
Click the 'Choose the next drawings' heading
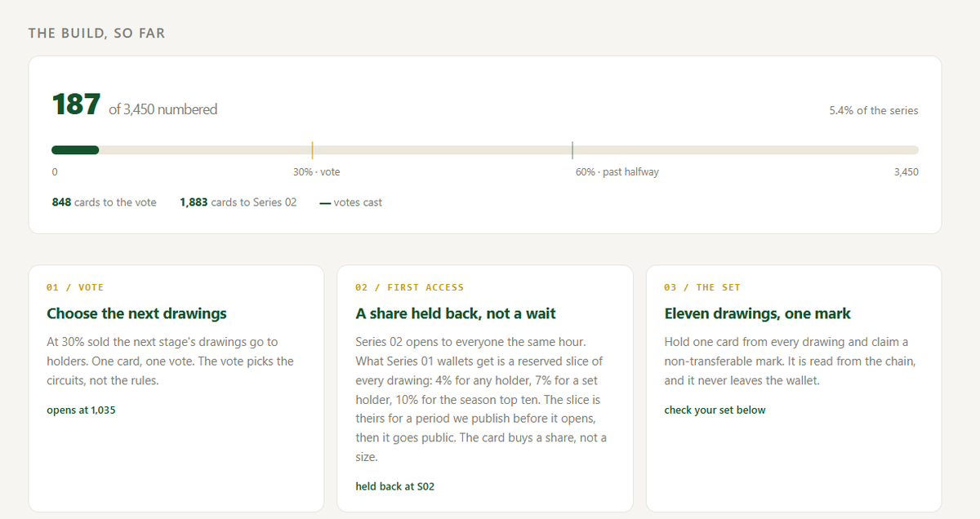click(136, 313)
